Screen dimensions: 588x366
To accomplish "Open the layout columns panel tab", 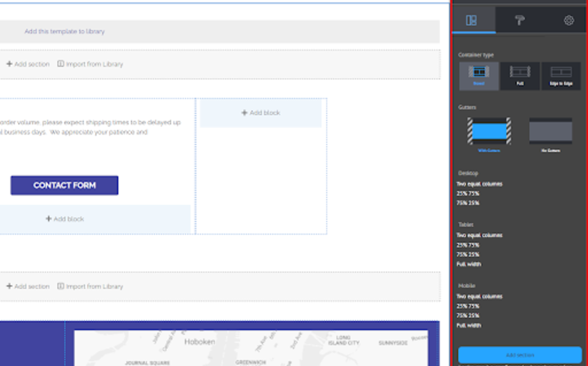I will [473, 20].
